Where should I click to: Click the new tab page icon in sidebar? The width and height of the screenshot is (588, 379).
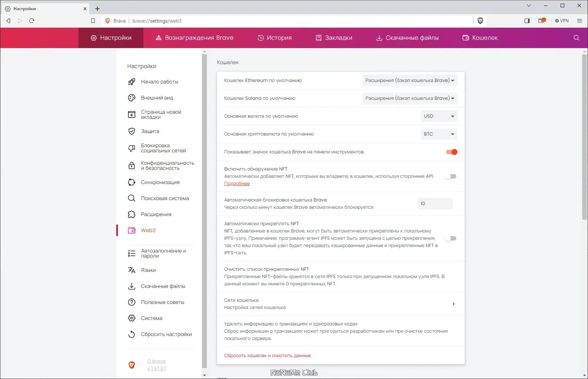pos(132,114)
